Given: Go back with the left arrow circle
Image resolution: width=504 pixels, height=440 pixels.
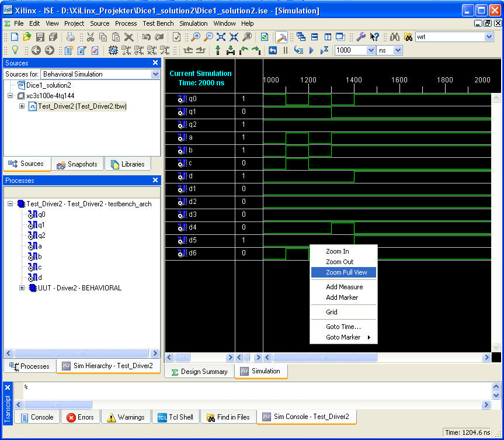Looking at the screenshot, I should [36, 50].
